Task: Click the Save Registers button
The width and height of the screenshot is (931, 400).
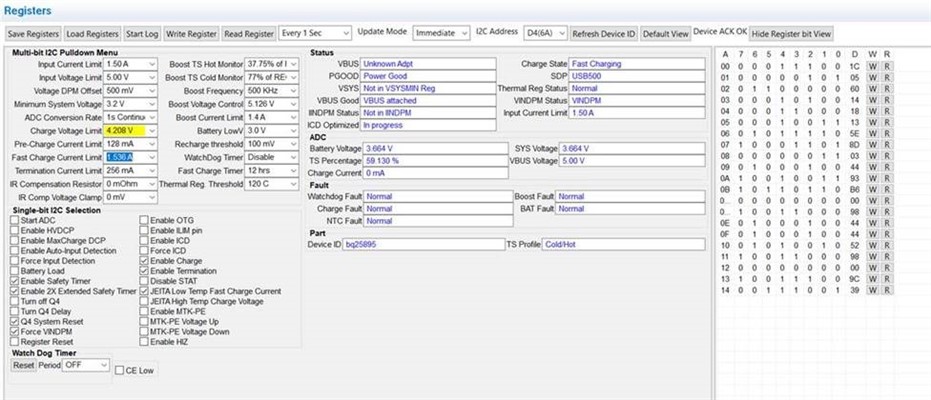Action: pos(33,34)
